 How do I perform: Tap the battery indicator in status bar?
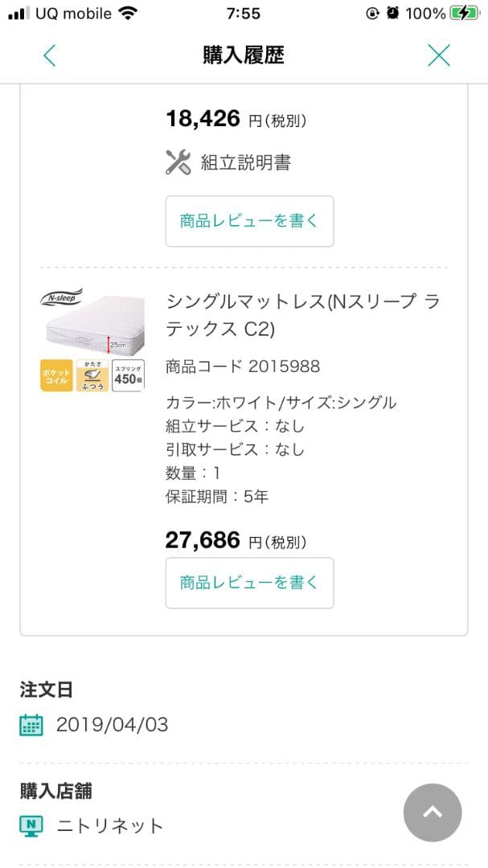(x=464, y=14)
